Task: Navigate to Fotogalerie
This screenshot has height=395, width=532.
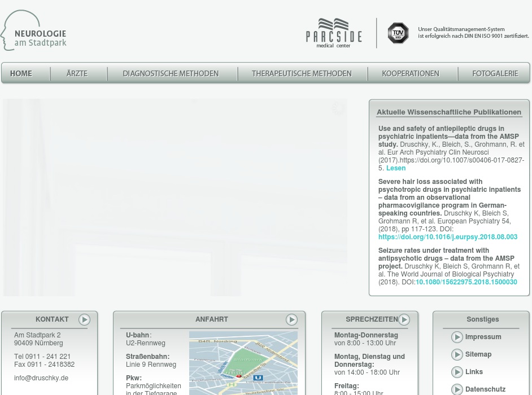Action: click(x=495, y=74)
